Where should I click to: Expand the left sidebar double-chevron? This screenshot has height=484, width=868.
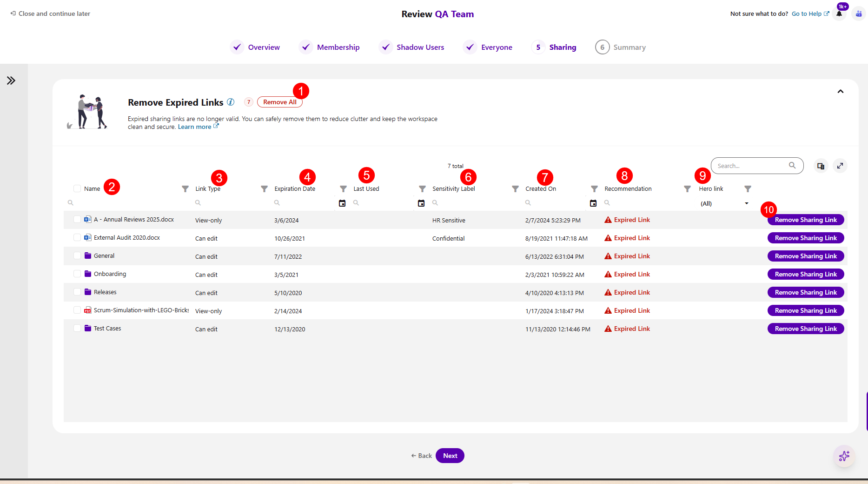(x=11, y=81)
